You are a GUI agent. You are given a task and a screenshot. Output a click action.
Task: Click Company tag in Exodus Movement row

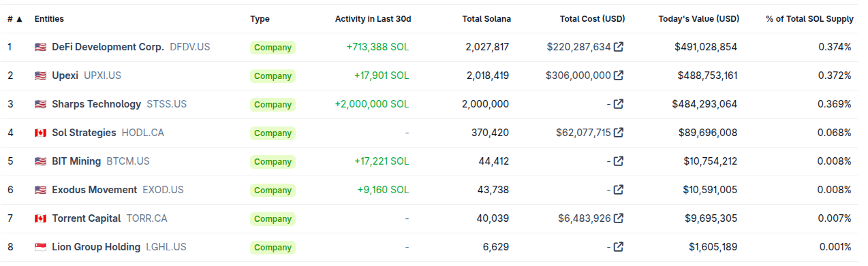coord(273,190)
